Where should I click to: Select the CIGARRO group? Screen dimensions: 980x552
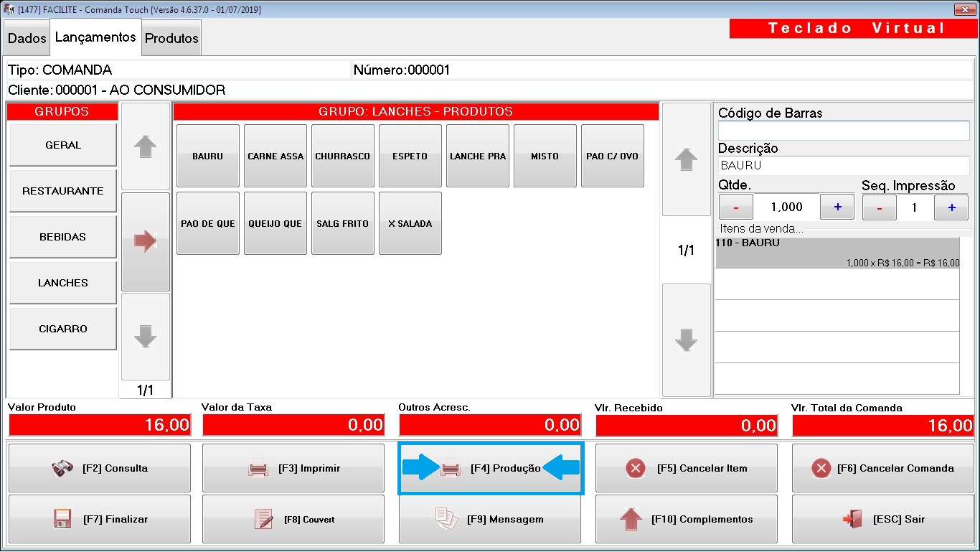63,329
